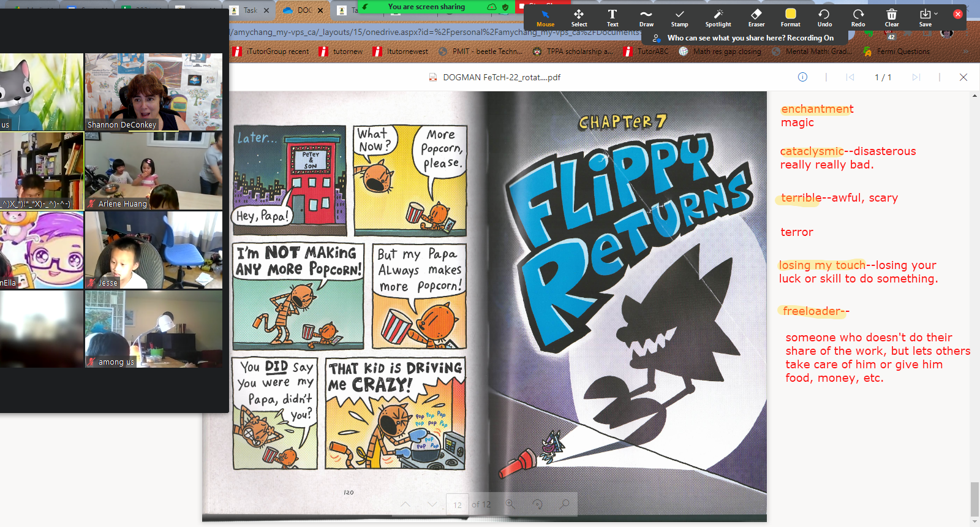Close the PDF preview with X
Image resolution: width=980 pixels, height=527 pixels.
point(963,77)
